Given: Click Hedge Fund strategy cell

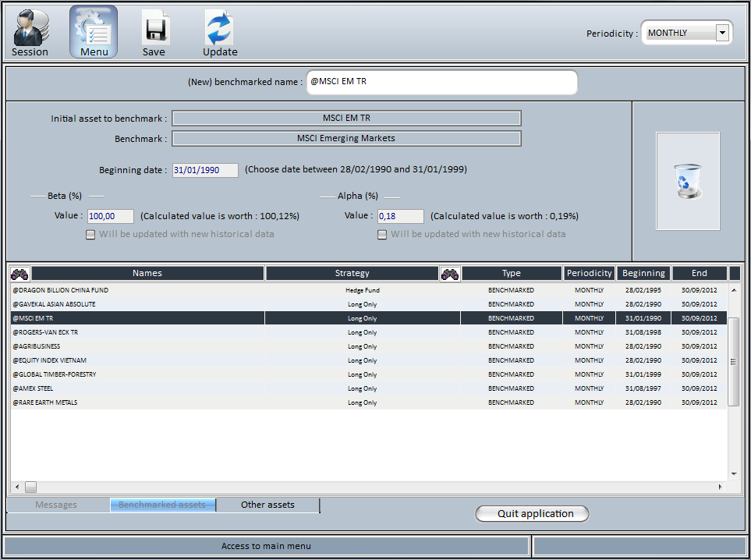Looking at the screenshot, I should pos(363,290).
